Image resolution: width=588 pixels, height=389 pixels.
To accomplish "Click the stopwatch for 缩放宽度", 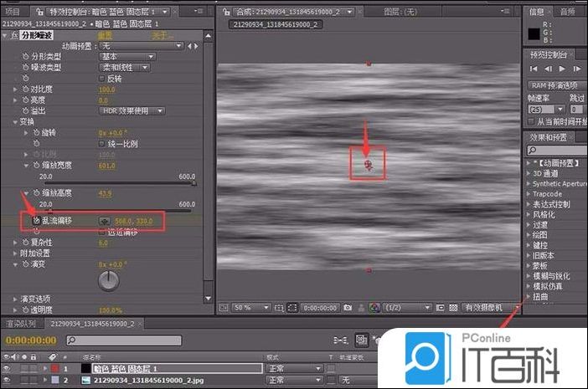I will point(36,165).
